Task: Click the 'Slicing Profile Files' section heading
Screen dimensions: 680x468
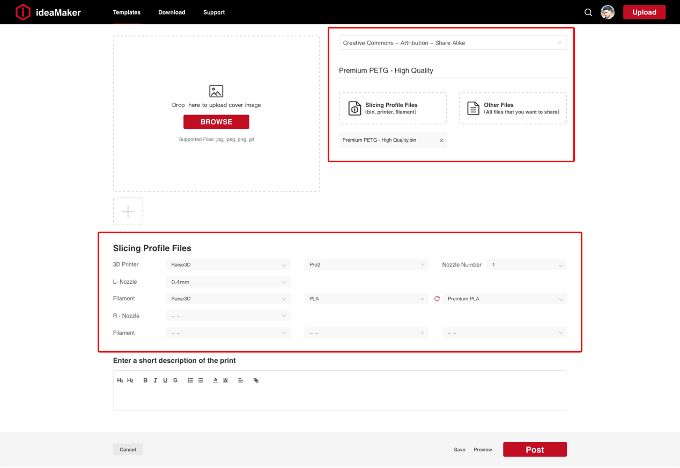Action: (152, 248)
